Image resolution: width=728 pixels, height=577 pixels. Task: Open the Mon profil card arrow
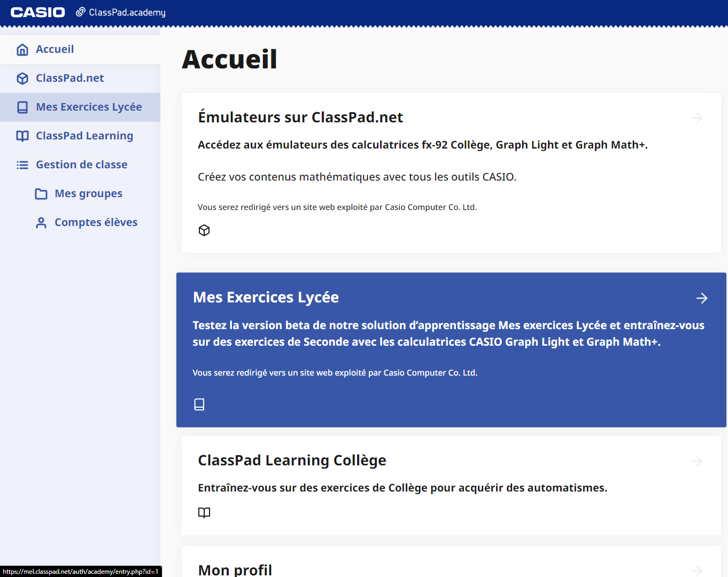[697, 571]
